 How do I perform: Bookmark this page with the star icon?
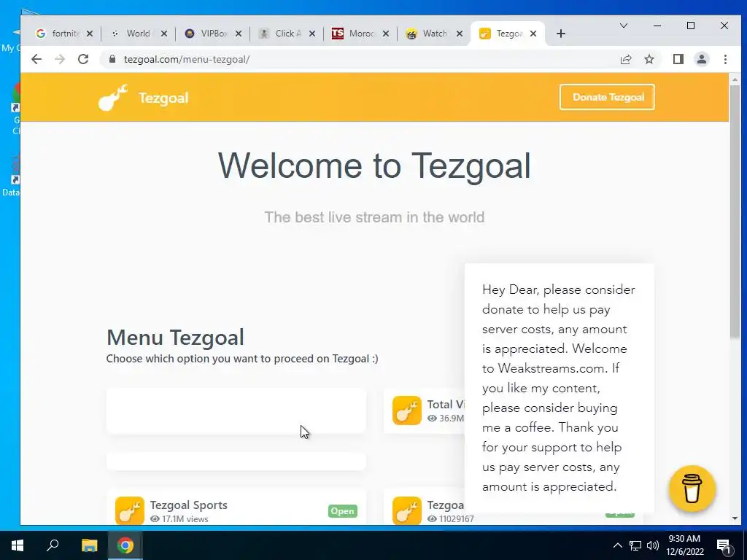(649, 59)
